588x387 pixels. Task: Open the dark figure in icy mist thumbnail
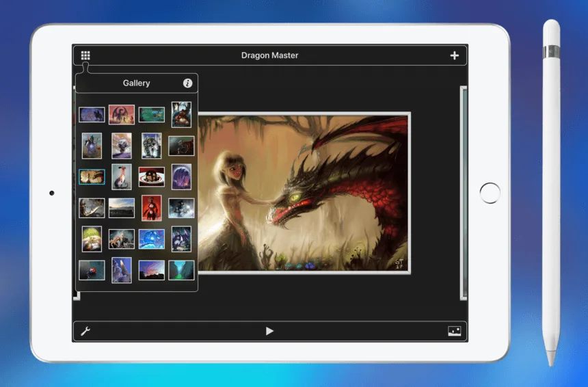(181, 208)
